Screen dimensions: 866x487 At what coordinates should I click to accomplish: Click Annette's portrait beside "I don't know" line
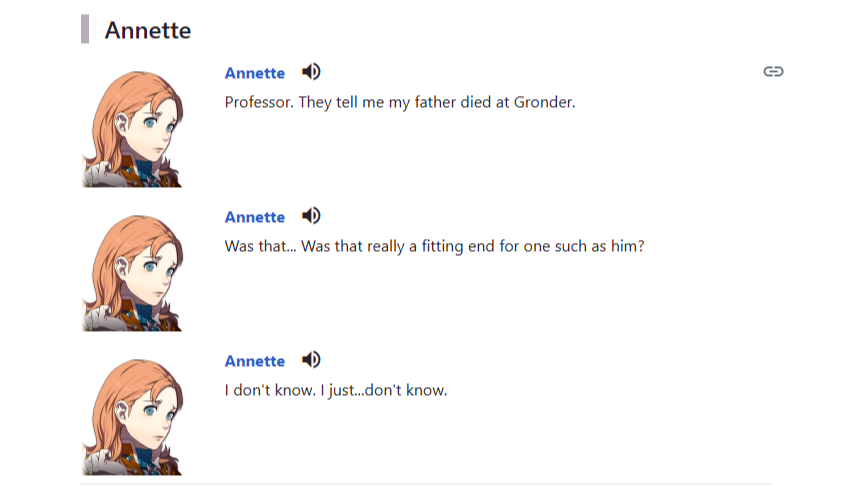click(x=133, y=417)
